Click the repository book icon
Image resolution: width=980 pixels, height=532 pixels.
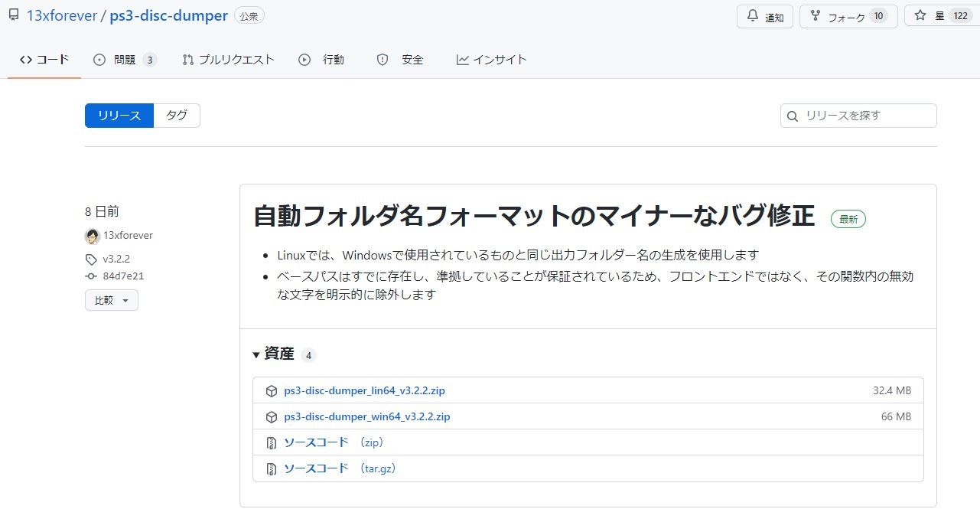tap(14, 15)
